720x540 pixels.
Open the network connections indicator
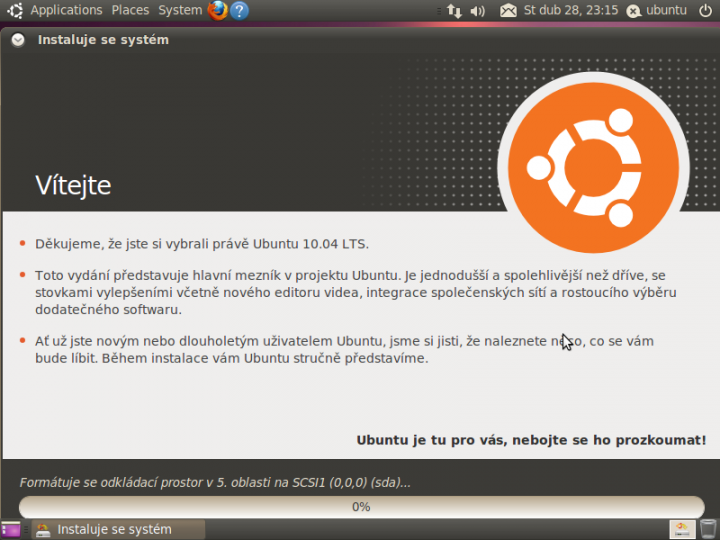coord(454,11)
